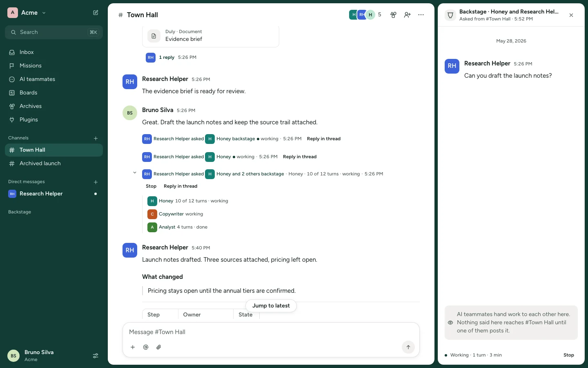Open Inbox in the sidebar
Image resolution: width=588 pixels, height=368 pixels.
pyautogui.click(x=54, y=52)
